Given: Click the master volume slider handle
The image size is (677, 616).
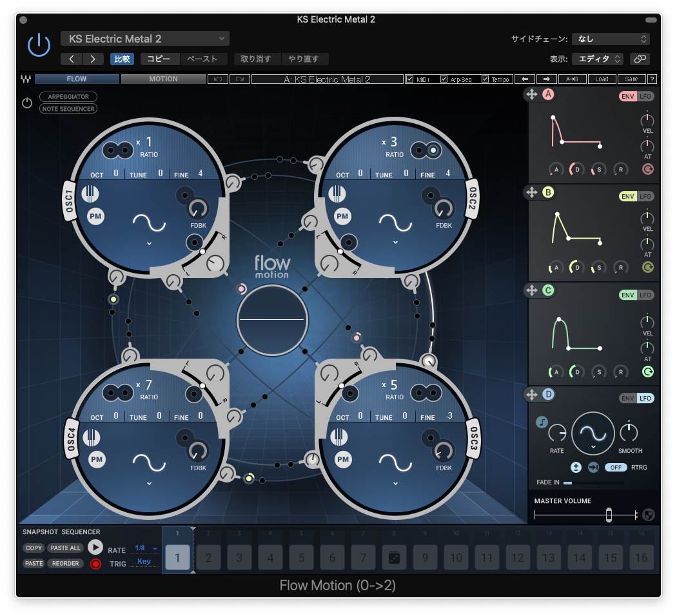Looking at the screenshot, I should tap(609, 515).
